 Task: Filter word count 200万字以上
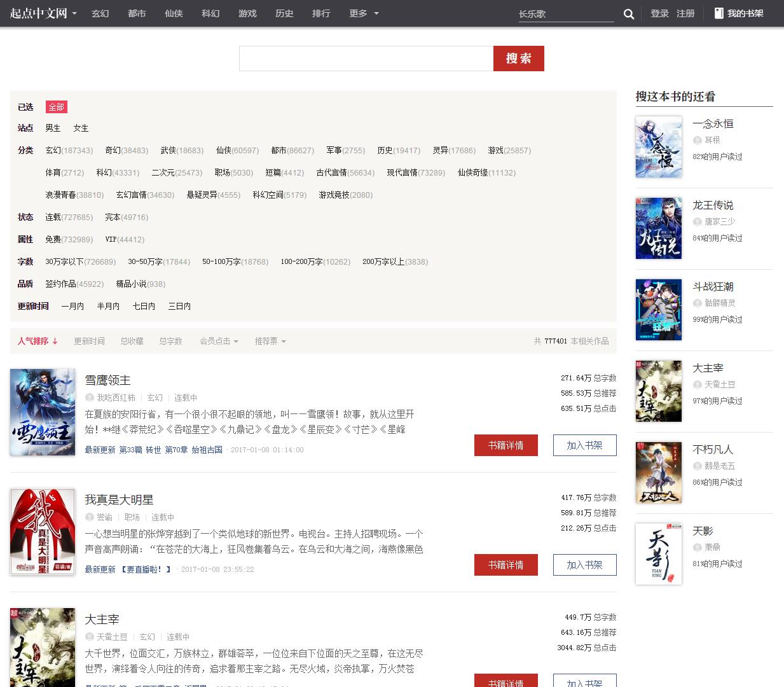click(395, 261)
